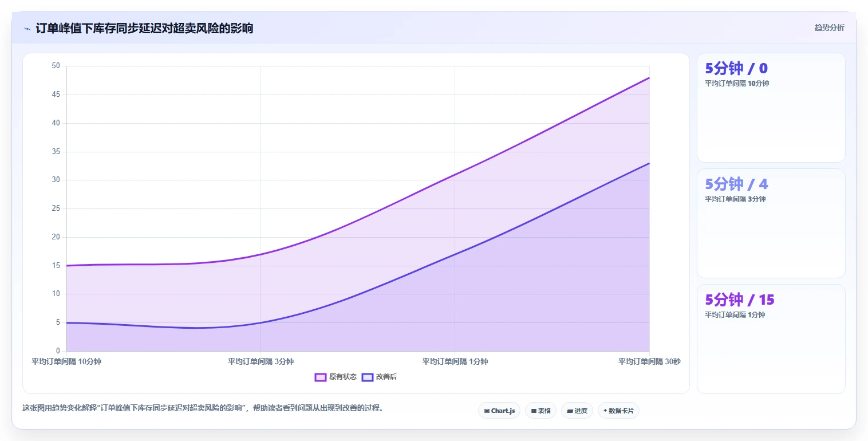Viewport: 868px width, 441px height.
Task: Click y-axis value 45
Action: pyautogui.click(x=56, y=94)
